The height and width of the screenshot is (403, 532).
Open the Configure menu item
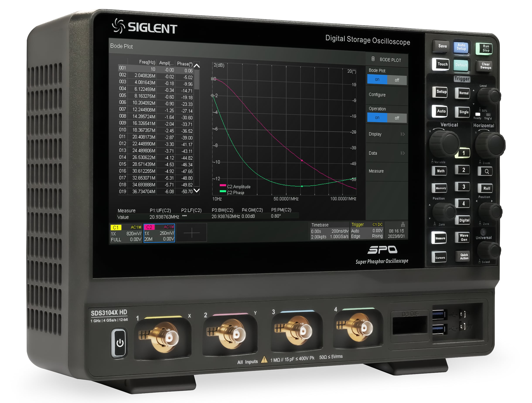click(387, 95)
